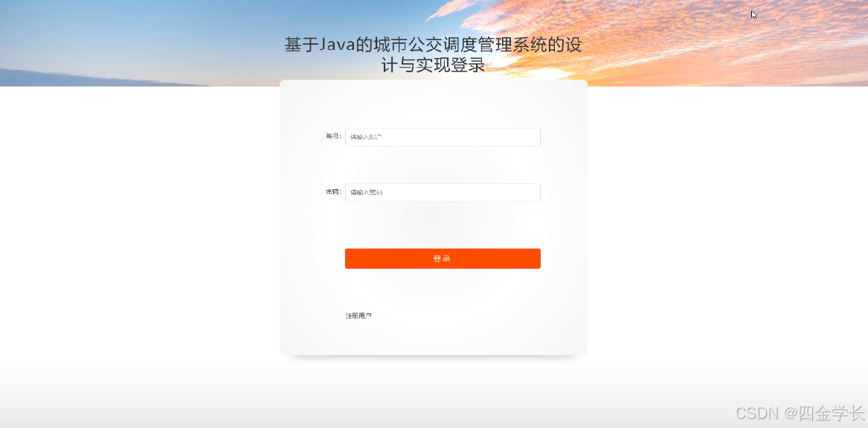Click the right end of password field
868x428 pixels.
click(529, 192)
